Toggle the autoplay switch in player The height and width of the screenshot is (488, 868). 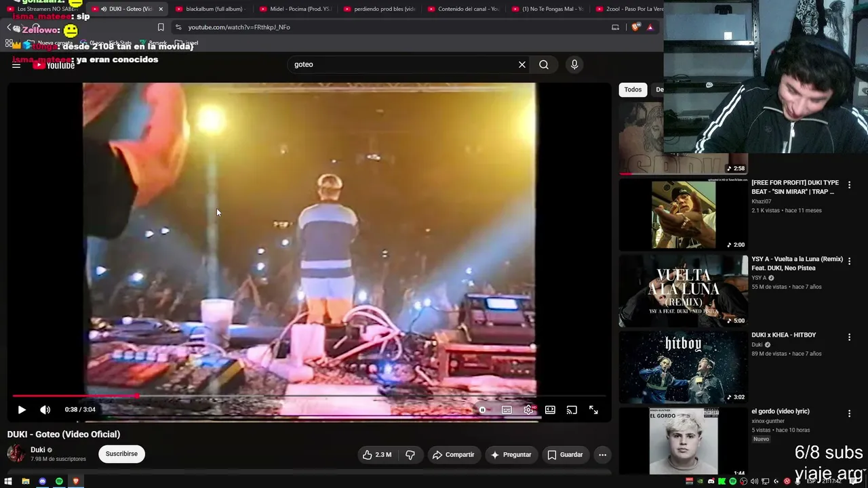(x=482, y=410)
